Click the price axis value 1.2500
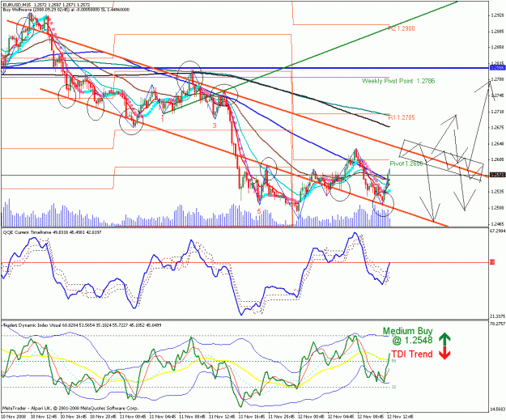 coord(496,208)
